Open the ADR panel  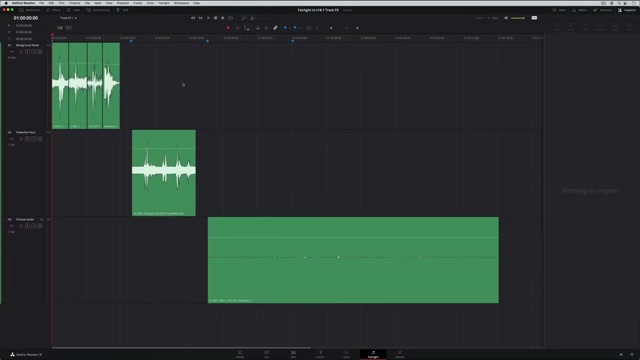[x=122, y=10]
